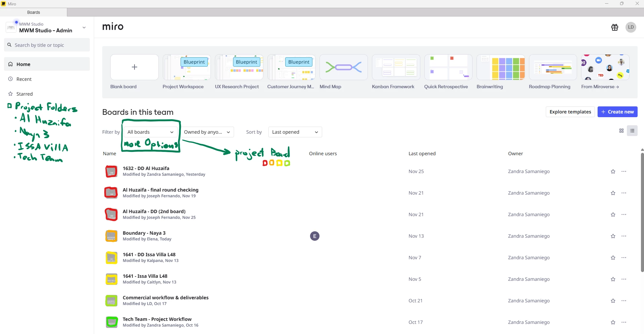The height and width of the screenshot is (334, 644).
Task: Choose Mind Map template
Action: click(x=344, y=67)
